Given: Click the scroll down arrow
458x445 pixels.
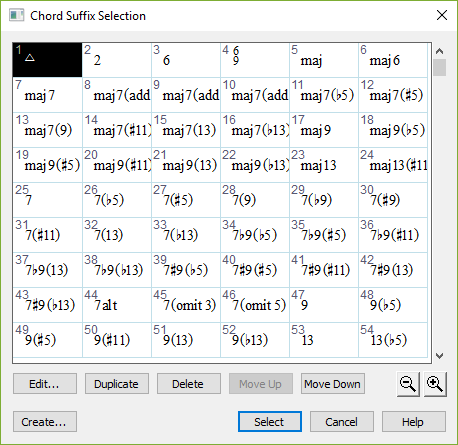Looking at the screenshot, I should (440, 356).
